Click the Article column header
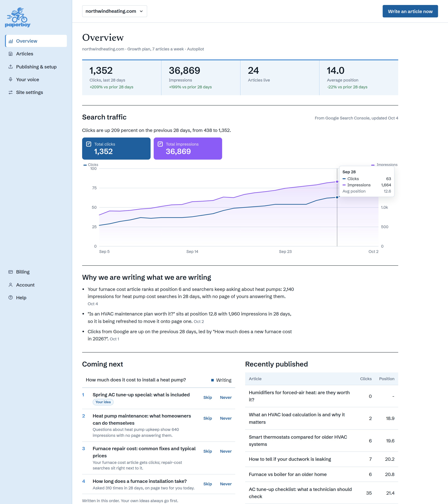Image resolution: width=448 pixels, height=504 pixels. [255, 379]
